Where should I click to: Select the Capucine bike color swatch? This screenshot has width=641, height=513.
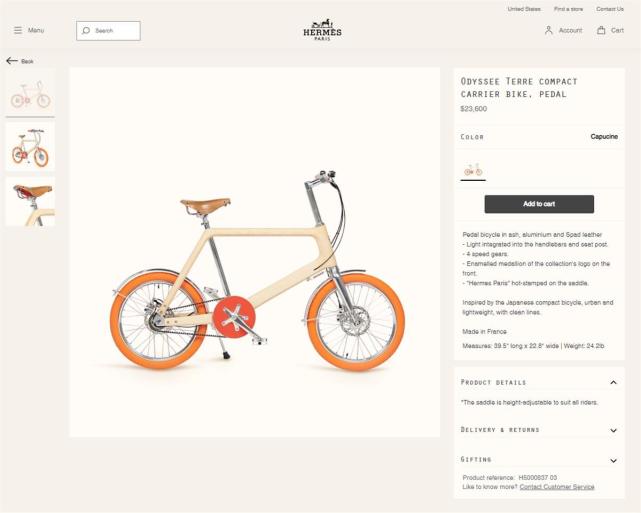pos(473,169)
